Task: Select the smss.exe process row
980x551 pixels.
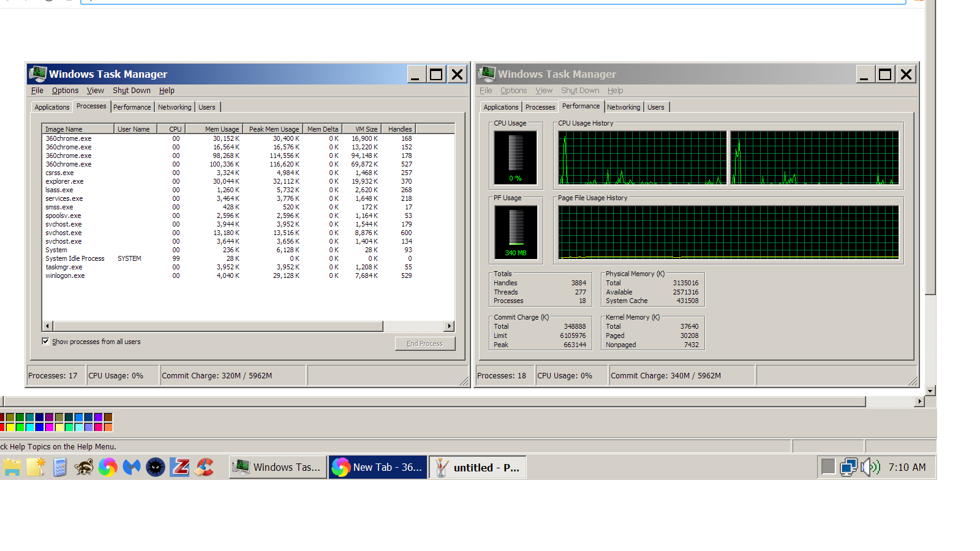Action: 248,207
